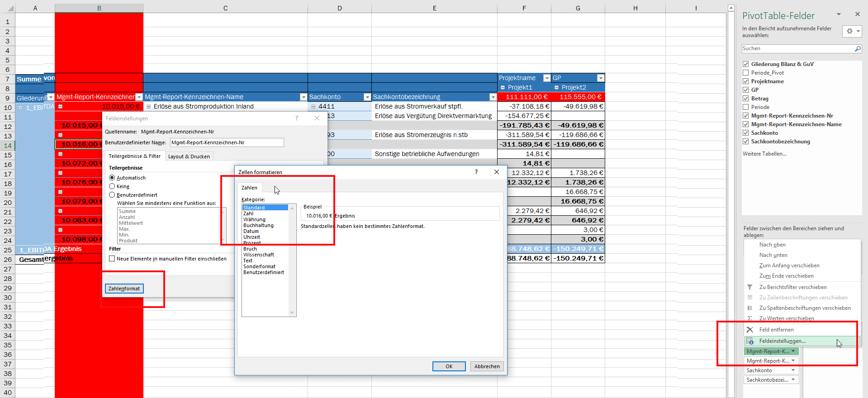The height and width of the screenshot is (398, 868).
Task: Uncheck the Betrag field
Action: click(x=745, y=99)
